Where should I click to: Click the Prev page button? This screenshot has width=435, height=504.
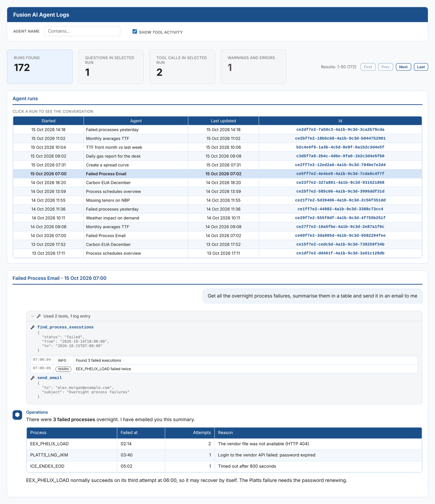tap(386, 67)
